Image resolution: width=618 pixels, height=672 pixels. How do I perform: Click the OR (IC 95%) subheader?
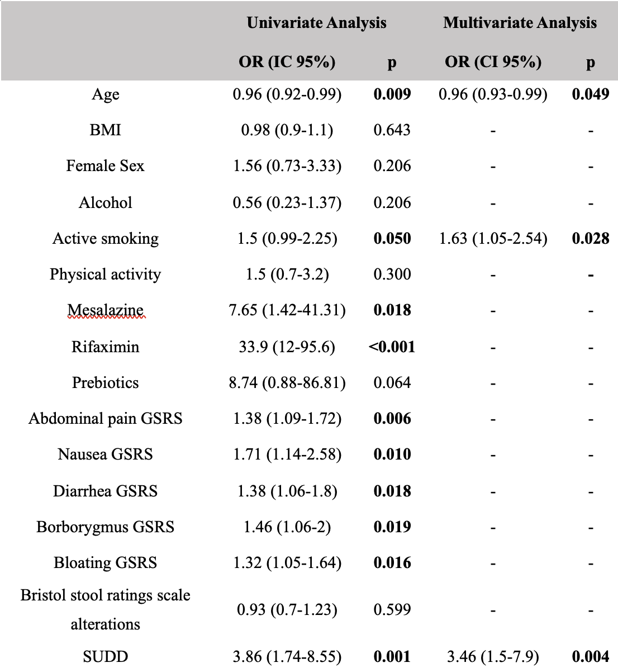tap(287, 61)
